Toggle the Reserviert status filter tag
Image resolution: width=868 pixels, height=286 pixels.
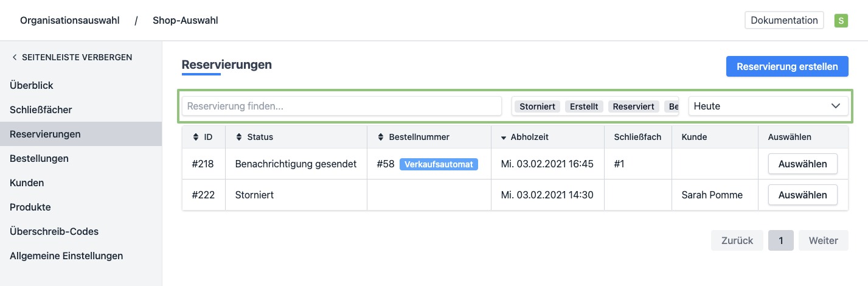click(x=633, y=106)
